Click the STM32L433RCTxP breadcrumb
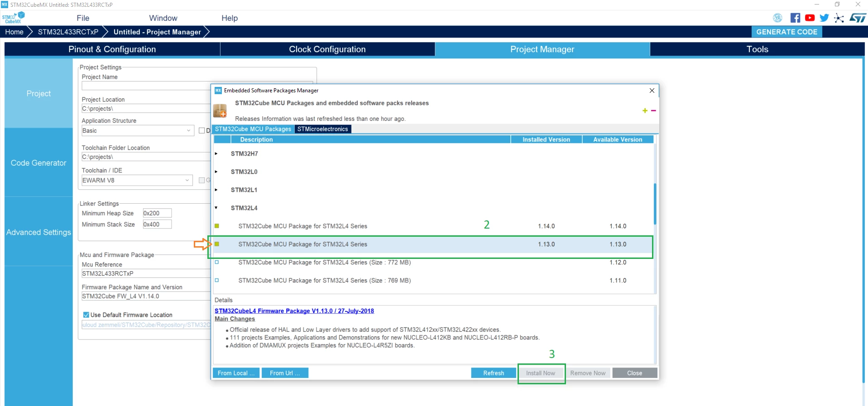This screenshot has width=868, height=406. [x=68, y=32]
